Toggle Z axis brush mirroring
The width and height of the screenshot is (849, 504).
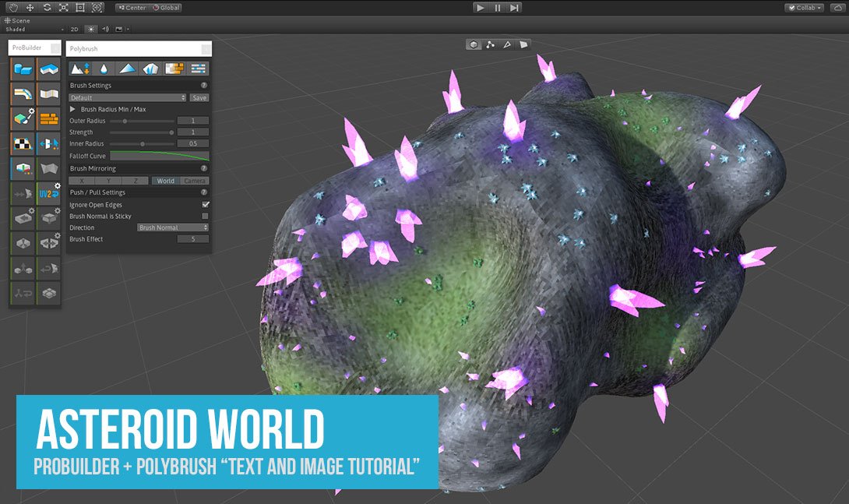(x=136, y=181)
